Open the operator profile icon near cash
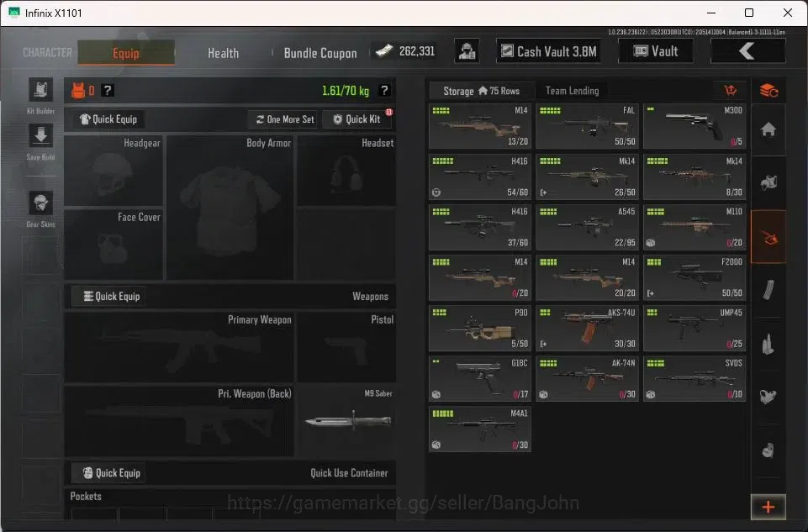 467,51
